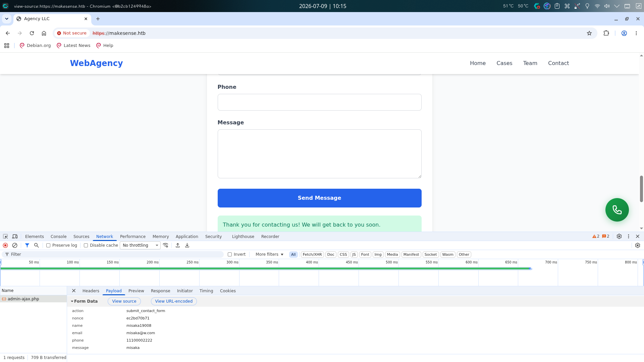The height and width of the screenshot is (362, 644).
Task: Reload the makesense.htb page
Action: click(32, 33)
